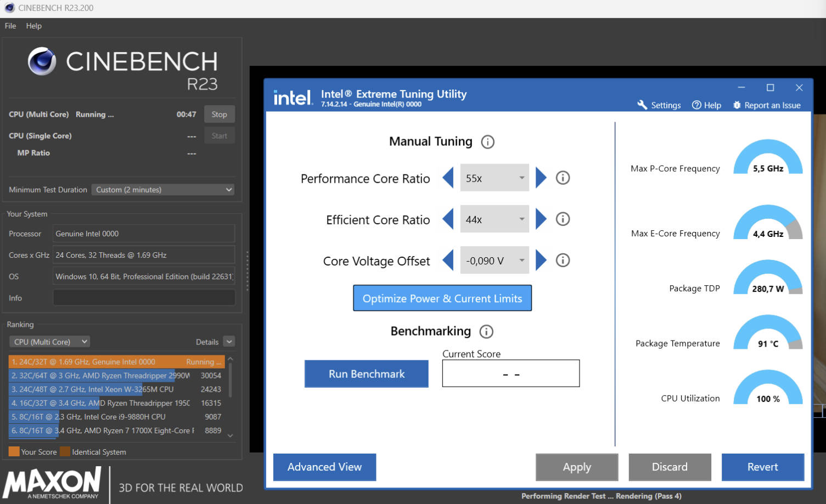The height and width of the screenshot is (504, 826).
Task: Increase Performance Core Ratio with right arrow
Action: tap(541, 178)
